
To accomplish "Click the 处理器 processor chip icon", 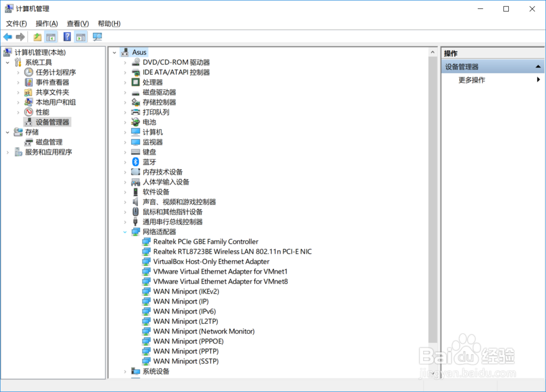I will pos(135,82).
